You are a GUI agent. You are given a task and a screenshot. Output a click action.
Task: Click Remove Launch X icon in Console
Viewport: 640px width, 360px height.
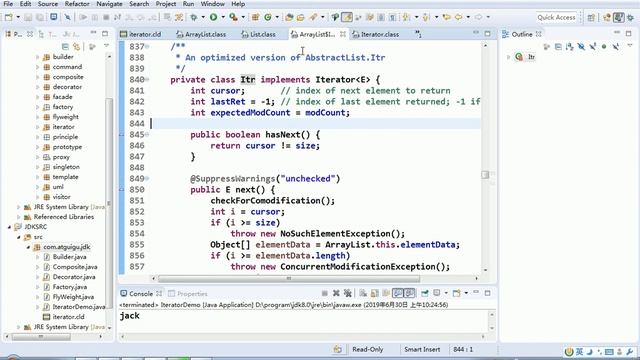(x=336, y=293)
